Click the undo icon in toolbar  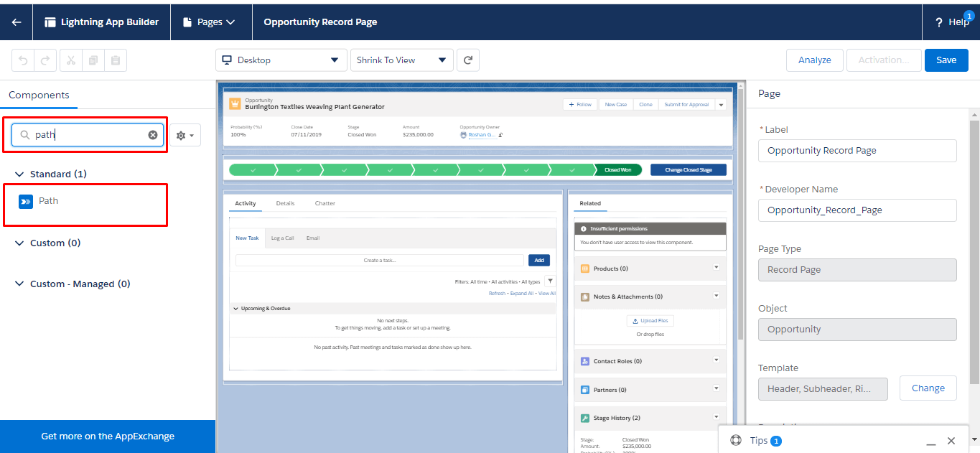[23, 60]
